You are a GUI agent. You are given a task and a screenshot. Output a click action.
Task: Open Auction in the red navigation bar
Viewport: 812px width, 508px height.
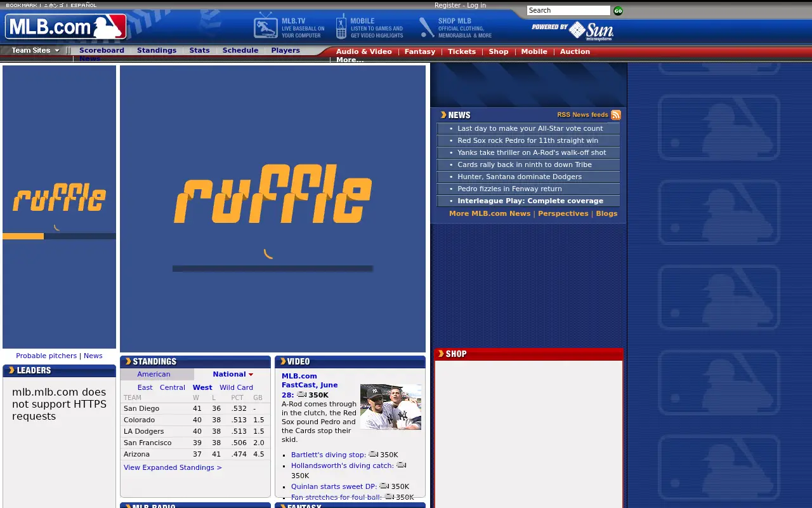coord(575,51)
